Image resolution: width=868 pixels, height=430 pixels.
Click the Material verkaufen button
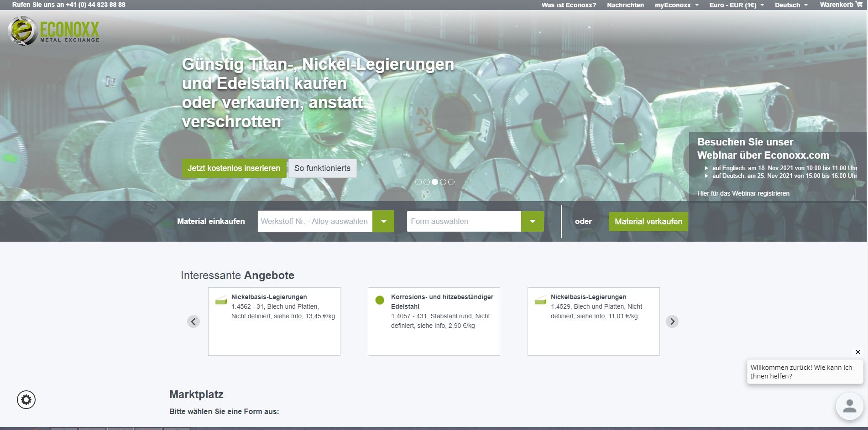tap(648, 222)
